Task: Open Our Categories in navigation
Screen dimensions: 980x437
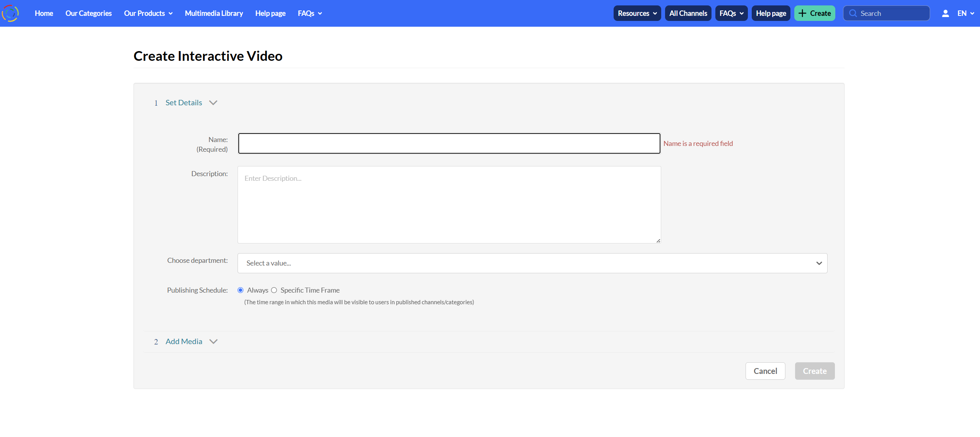Action: tap(89, 14)
